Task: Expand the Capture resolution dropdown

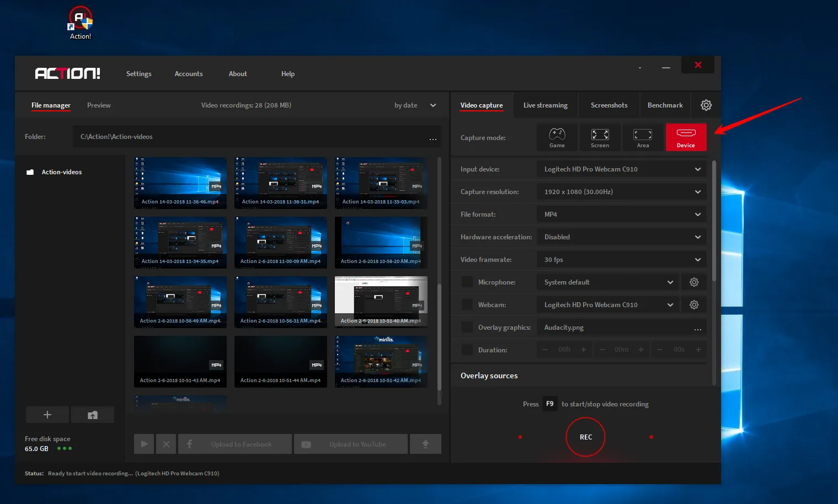Action: tap(621, 192)
